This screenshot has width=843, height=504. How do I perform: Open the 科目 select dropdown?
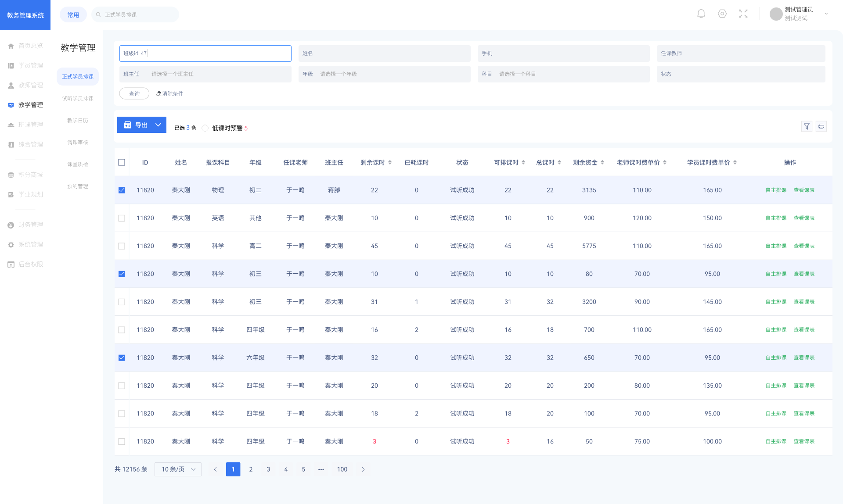click(563, 74)
